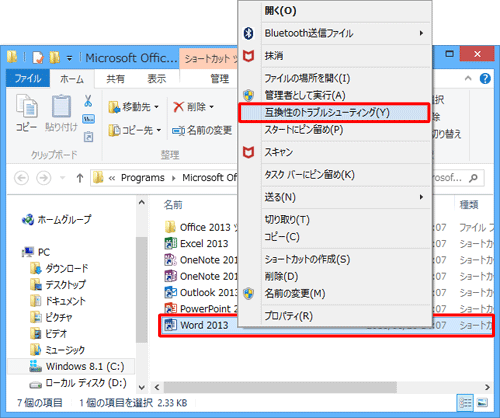Click the shield icon beside 管理者として実行

248,95
